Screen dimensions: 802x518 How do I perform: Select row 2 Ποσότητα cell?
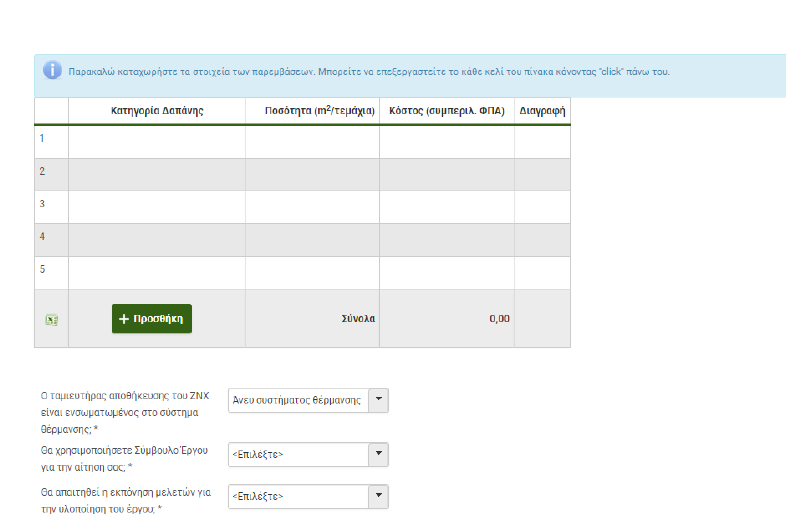[312, 174]
